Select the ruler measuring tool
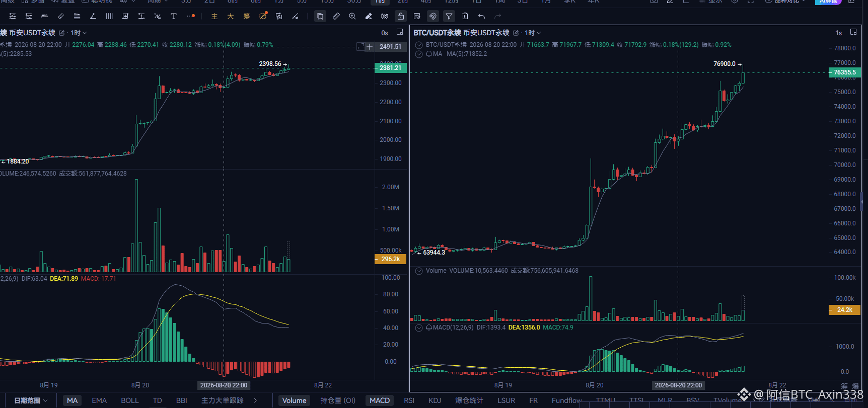This screenshot has height=408, width=868. 336,16
